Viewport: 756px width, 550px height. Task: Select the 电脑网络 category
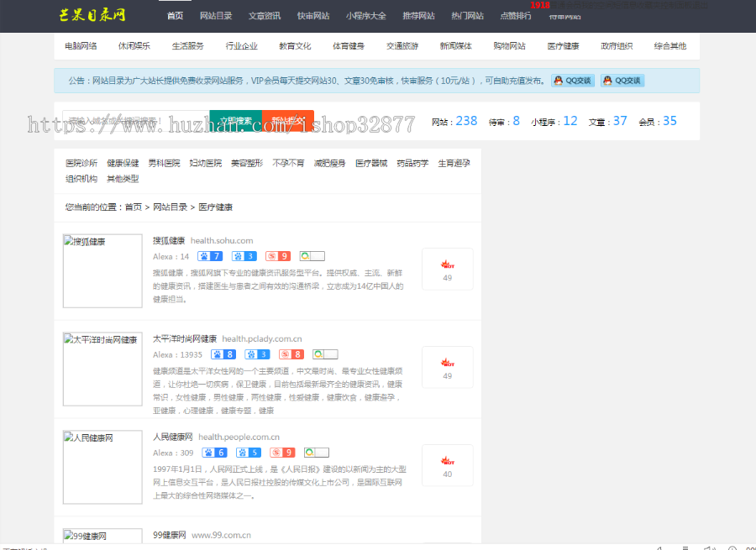(81, 46)
